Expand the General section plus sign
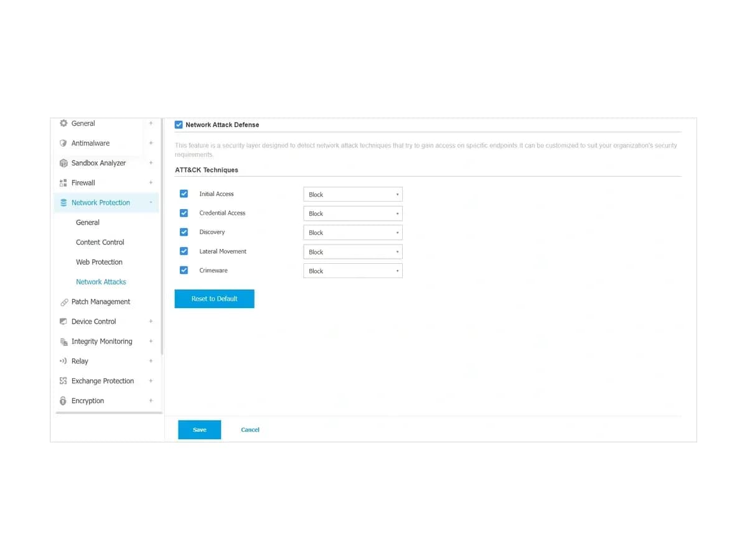The width and height of the screenshot is (747, 560). [x=151, y=123]
